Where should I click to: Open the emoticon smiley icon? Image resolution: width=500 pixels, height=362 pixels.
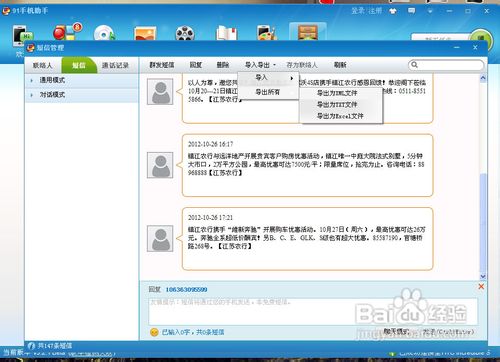[x=154, y=332]
